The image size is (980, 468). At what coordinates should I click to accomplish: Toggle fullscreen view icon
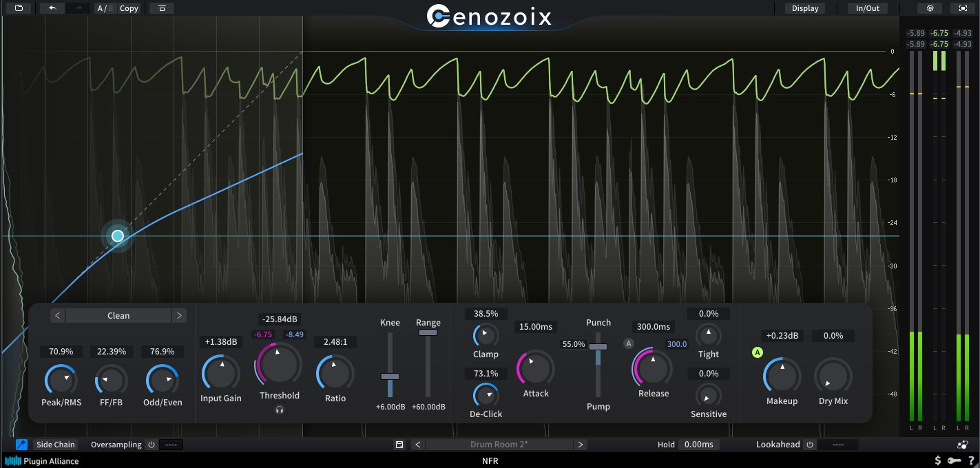[x=963, y=8]
